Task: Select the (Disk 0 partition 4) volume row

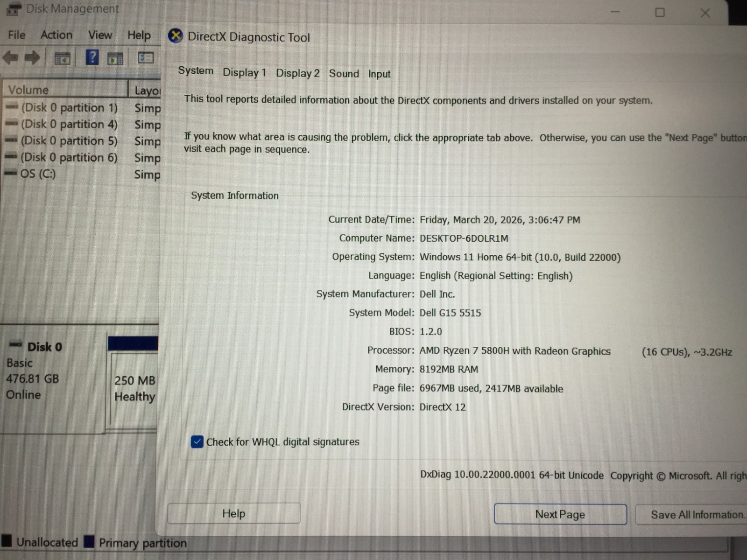Action: click(82, 124)
